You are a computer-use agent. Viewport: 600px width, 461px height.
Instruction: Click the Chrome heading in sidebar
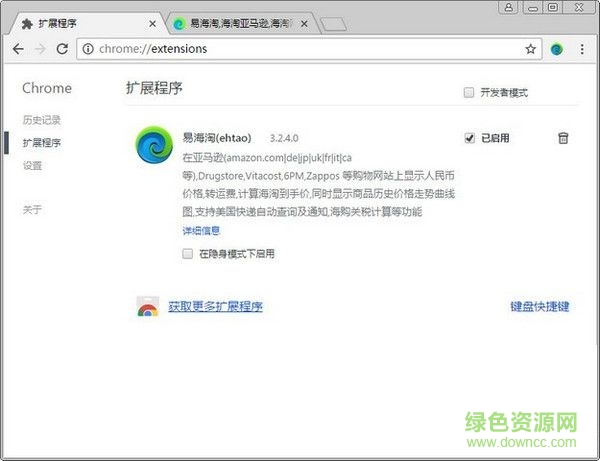click(47, 88)
